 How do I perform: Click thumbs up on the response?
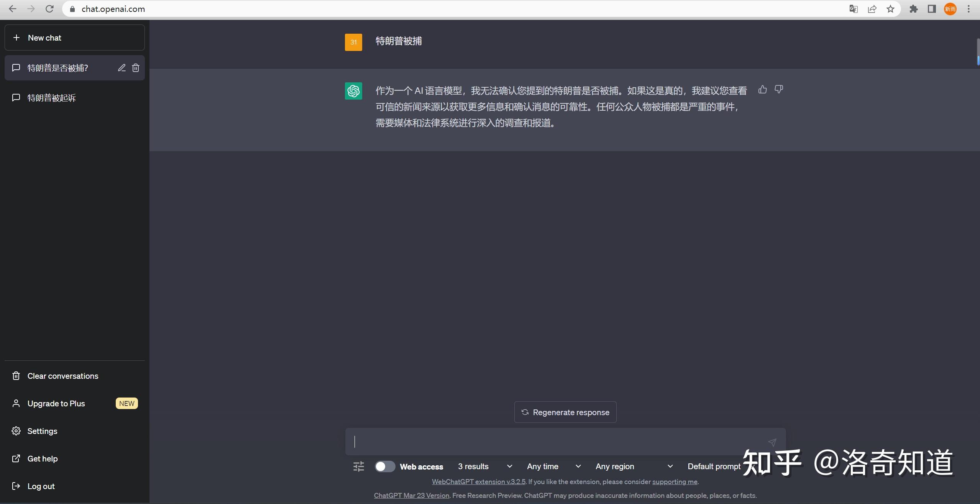[x=763, y=90]
